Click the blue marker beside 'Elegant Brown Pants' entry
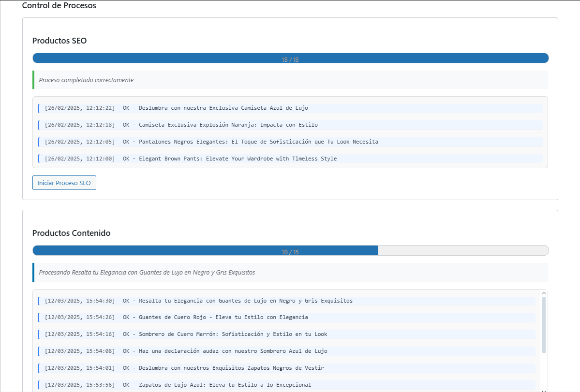Image resolution: width=580 pixels, height=392 pixels. click(39, 158)
